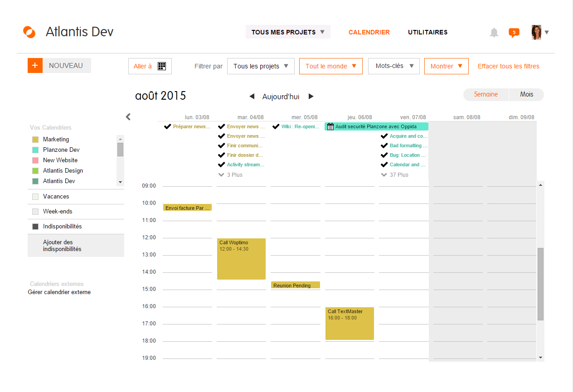Click the Atlantis Dev project title

79,32
